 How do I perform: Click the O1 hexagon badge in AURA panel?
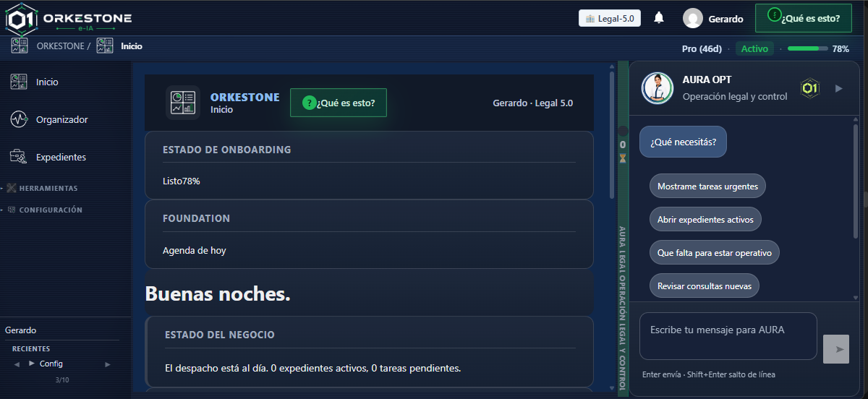[x=810, y=88]
